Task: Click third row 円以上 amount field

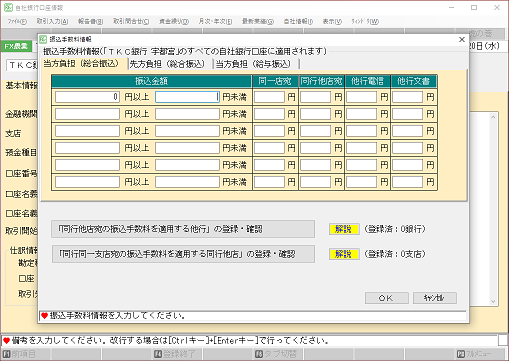Action: point(87,131)
